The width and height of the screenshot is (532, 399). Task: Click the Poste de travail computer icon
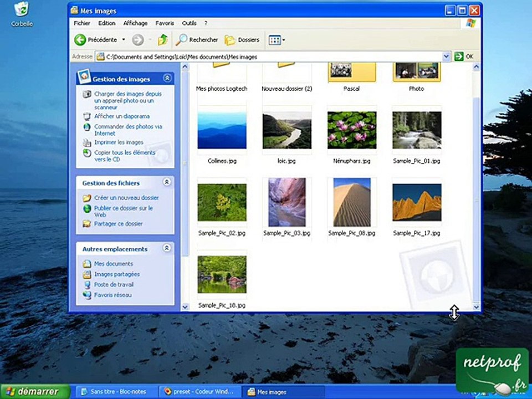coord(87,285)
